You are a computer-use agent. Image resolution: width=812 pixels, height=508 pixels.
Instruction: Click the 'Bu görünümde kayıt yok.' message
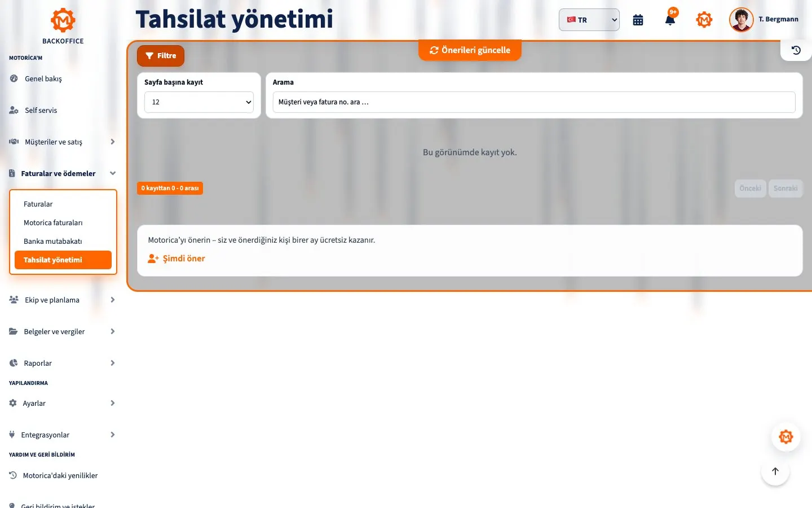[x=470, y=152]
